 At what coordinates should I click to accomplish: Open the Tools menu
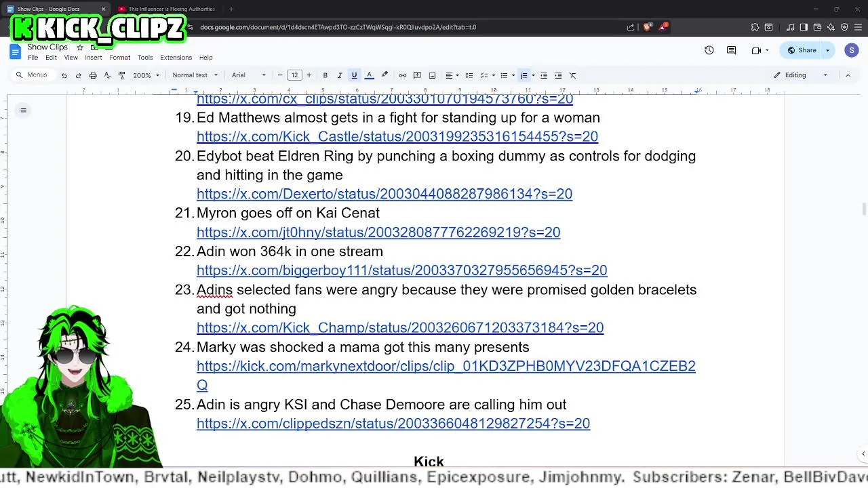(145, 58)
